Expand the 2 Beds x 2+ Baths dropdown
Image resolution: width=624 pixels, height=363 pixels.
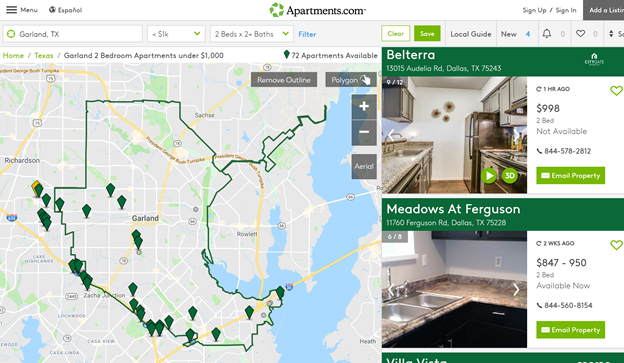252,34
